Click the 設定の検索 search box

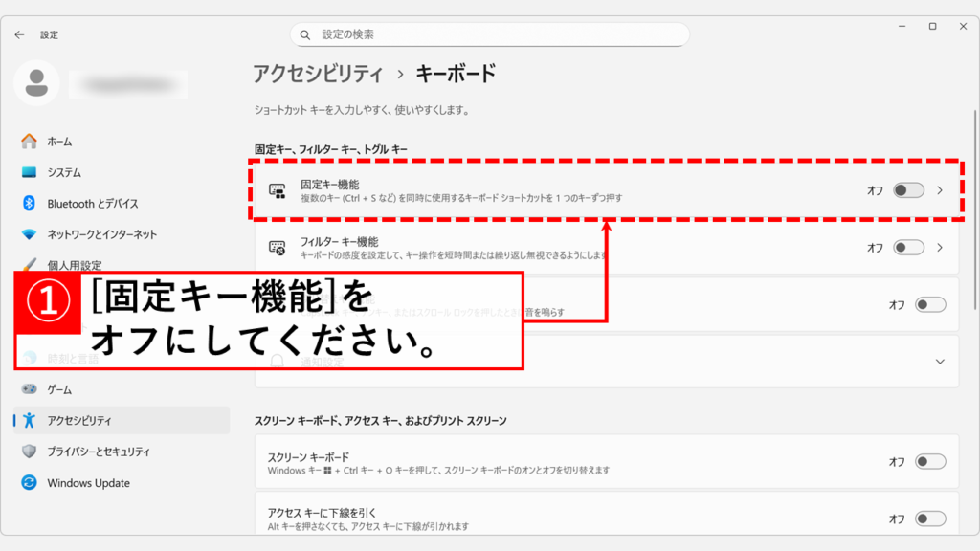(x=490, y=34)
